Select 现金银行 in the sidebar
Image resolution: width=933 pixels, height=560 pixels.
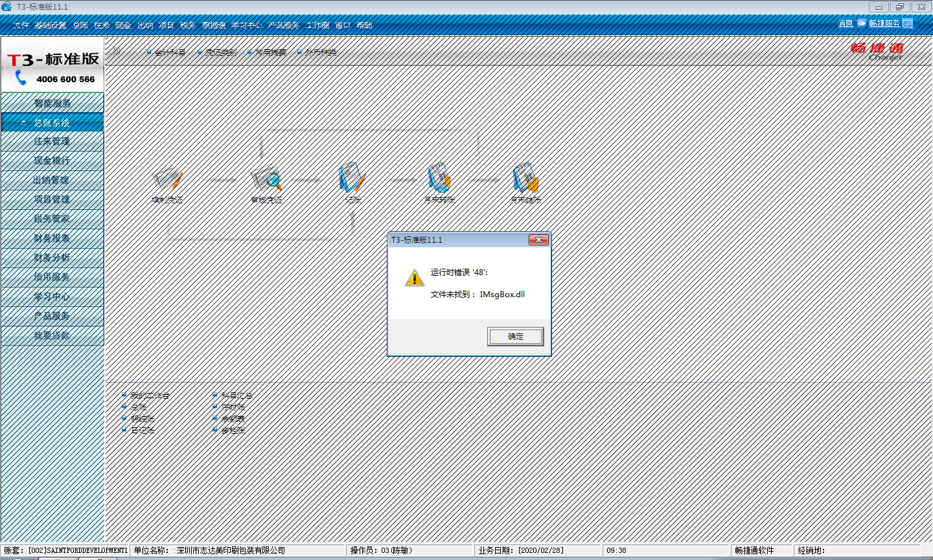(52, 161)
